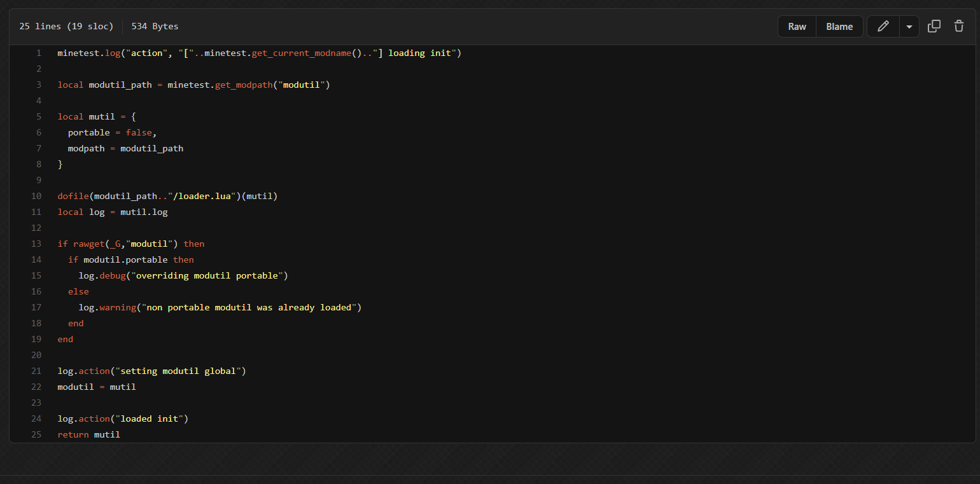
Task: Click line number 3 in the gutter
Action: 39,85
